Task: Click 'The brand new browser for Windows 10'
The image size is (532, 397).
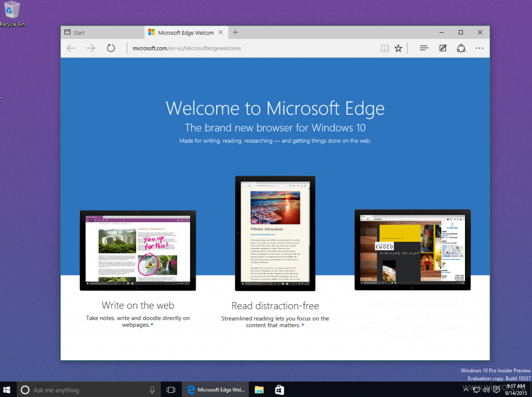Action: tap(275, 128)
